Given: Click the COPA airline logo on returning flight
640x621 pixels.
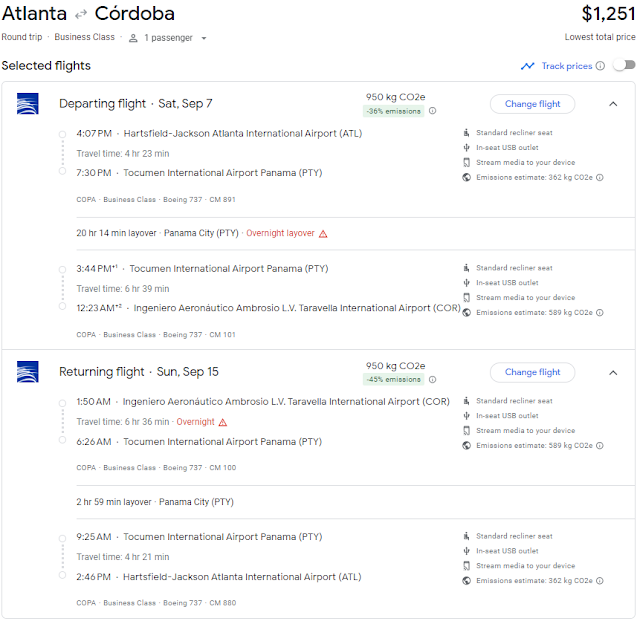Looking at the screenshot, I should (x=28, y=372).
